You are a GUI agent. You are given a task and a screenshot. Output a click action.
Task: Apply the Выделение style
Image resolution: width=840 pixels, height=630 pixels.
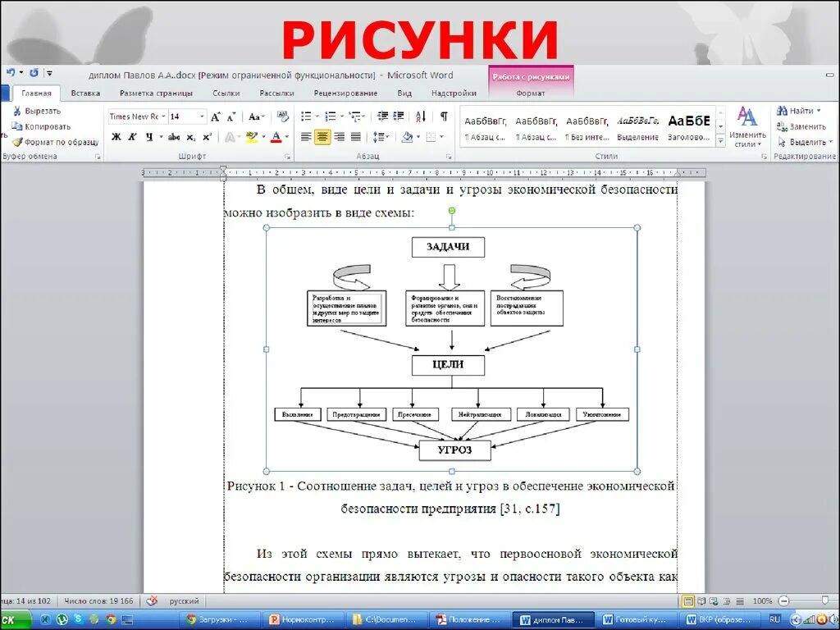(x=637, y=128)
